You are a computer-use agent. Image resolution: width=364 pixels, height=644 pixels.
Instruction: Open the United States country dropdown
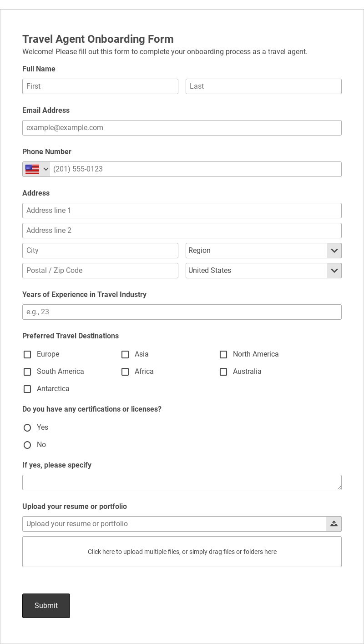coord(263,271)
